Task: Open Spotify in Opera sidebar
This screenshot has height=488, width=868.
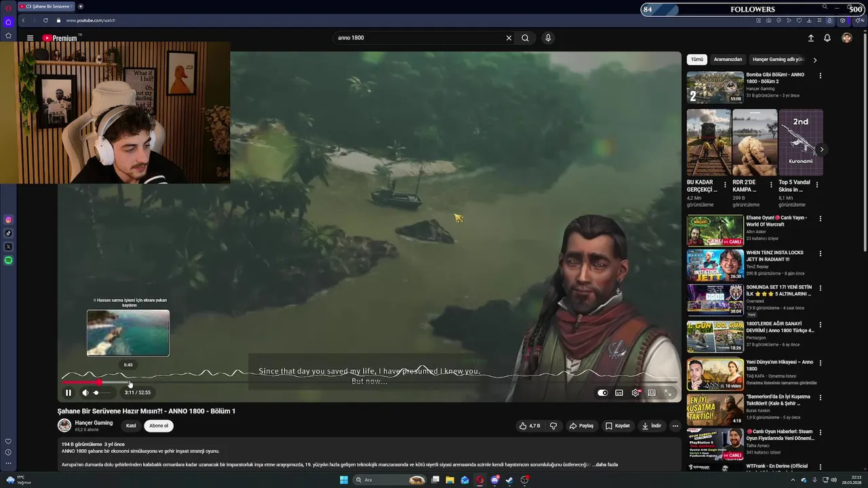Action: point(8,260)
